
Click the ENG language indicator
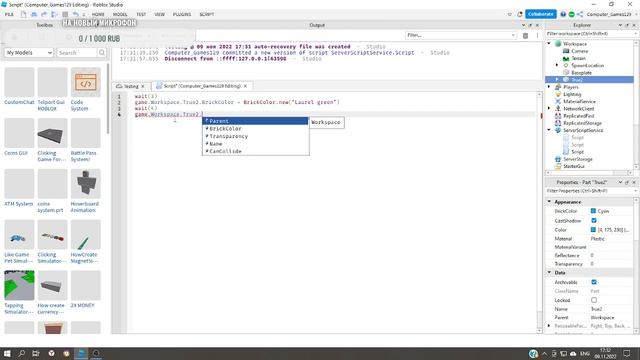point(584,353)
